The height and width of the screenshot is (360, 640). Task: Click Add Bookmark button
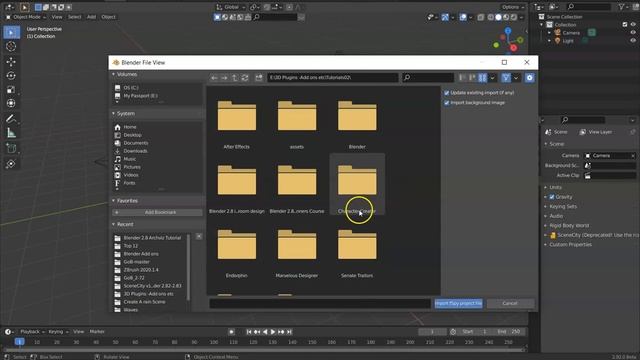click(157, 212)
